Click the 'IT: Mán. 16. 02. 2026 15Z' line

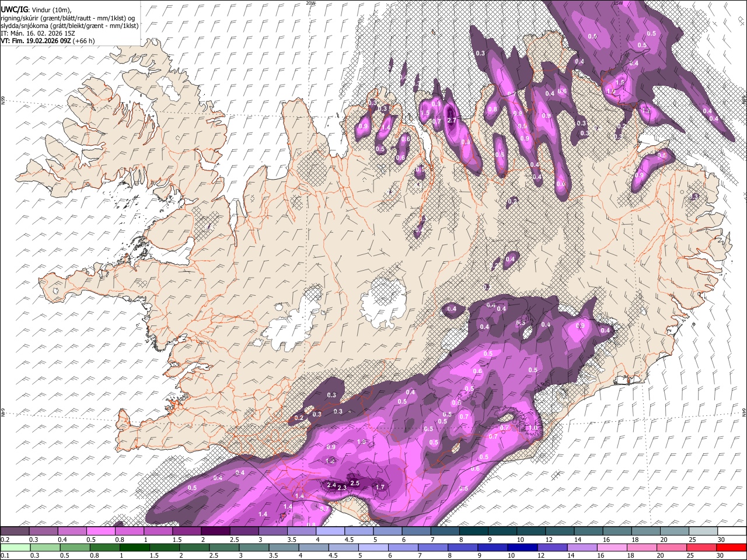pos(38,33)
